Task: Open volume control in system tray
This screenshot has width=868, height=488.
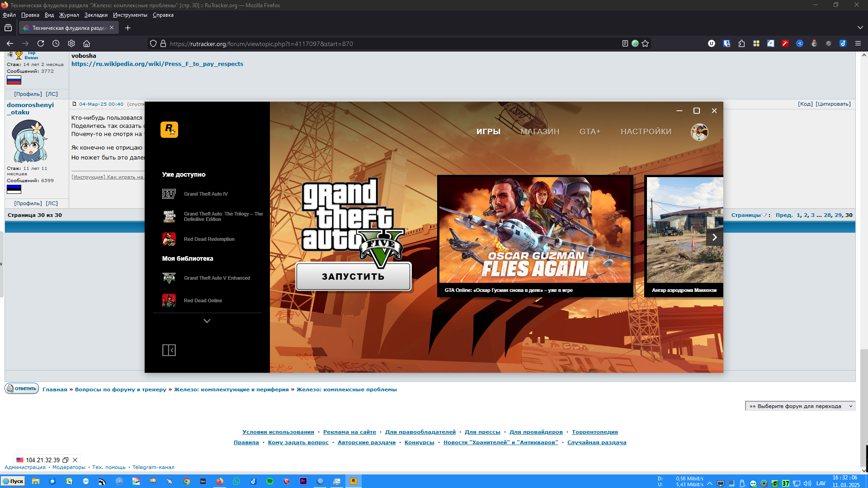Action: 807,483
